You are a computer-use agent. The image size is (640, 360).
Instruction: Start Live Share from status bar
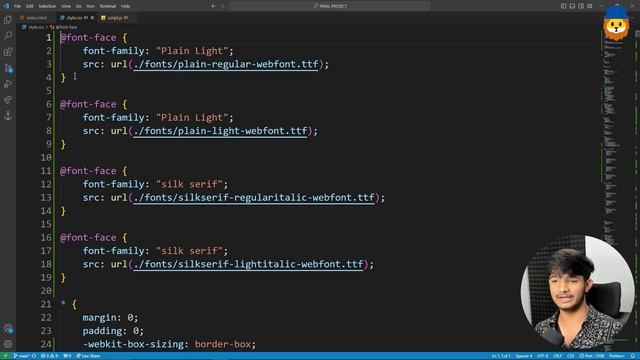coord(88,356)
